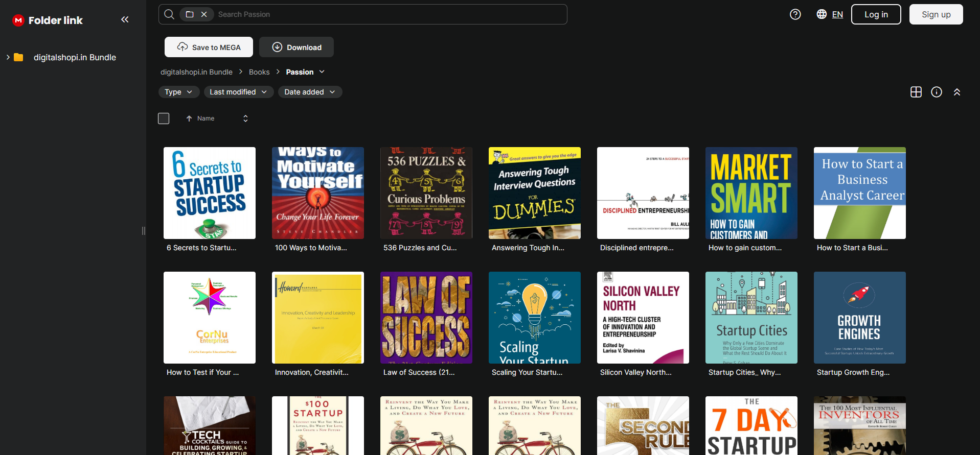Open the Tech Cocktail's guide thumbnail
Screen dimensions: 980x455
click(x=210, y=425)
